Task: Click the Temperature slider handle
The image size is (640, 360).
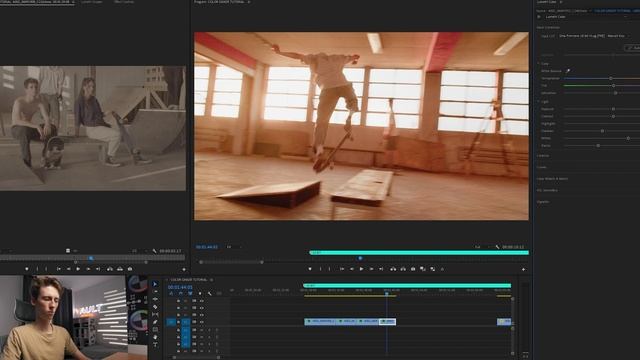Action: [x=611, y=78]
